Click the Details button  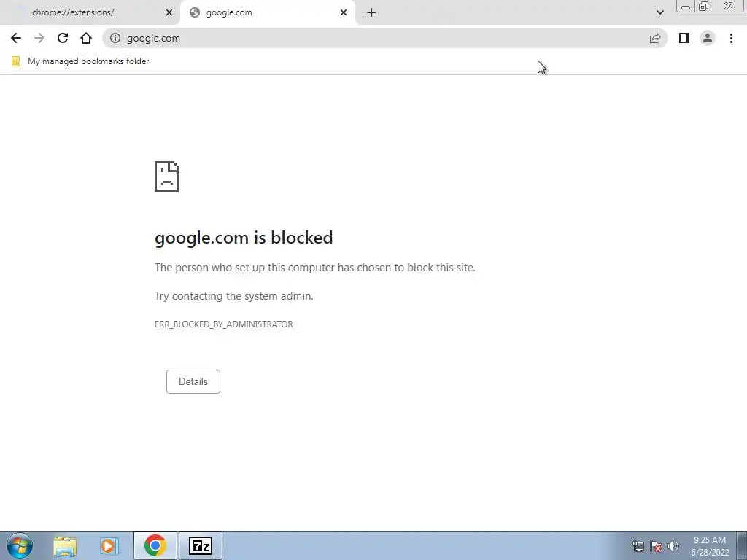pyautogui.click(x=193, y=381)
